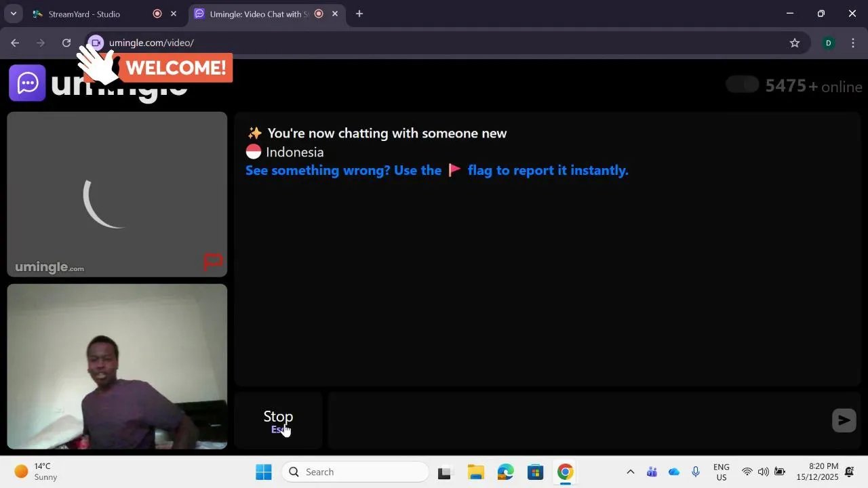The image size is (868, 488).
Task: Open Task View from the taskbar
Action: (x=445, y=472)
